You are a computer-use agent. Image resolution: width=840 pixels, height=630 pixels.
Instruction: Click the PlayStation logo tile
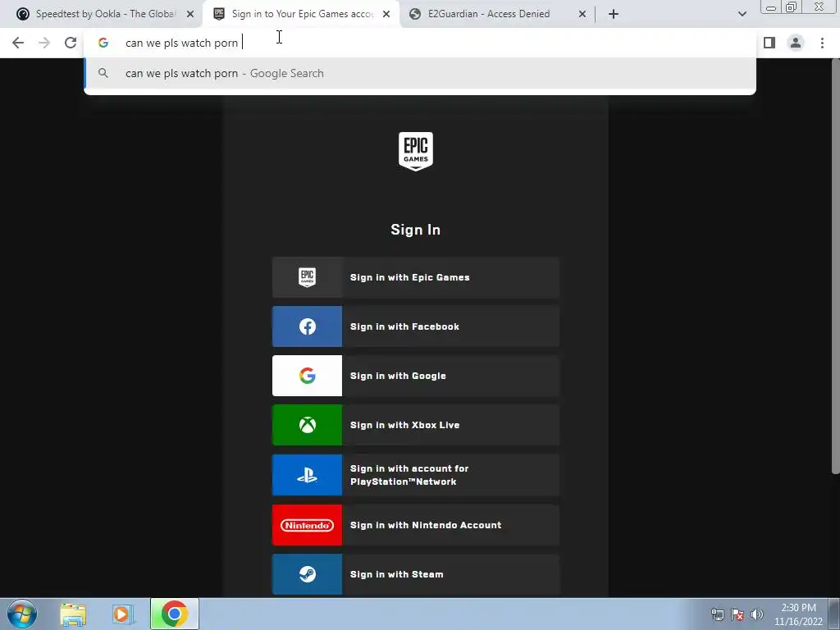(307, 475)
